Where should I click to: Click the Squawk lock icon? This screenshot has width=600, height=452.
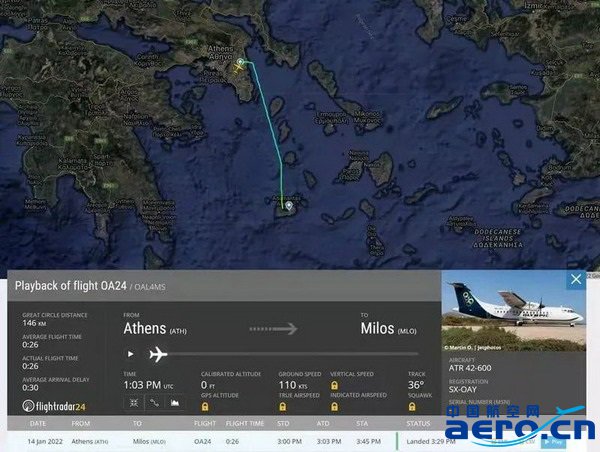(412, 406)
